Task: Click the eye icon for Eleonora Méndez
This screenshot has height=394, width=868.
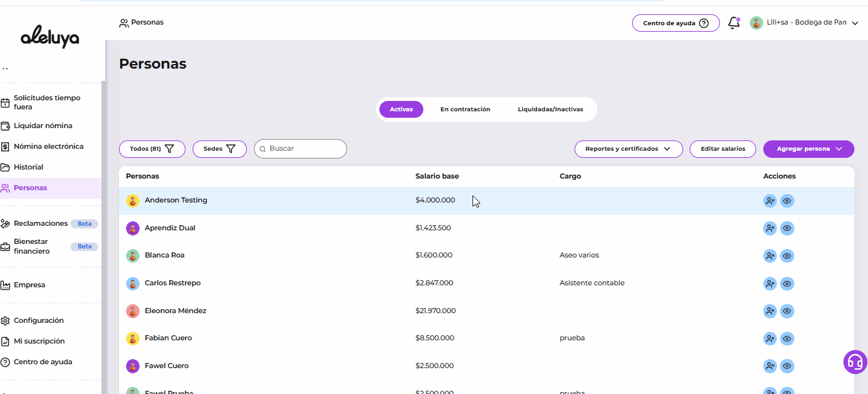Action: point(787,311)
